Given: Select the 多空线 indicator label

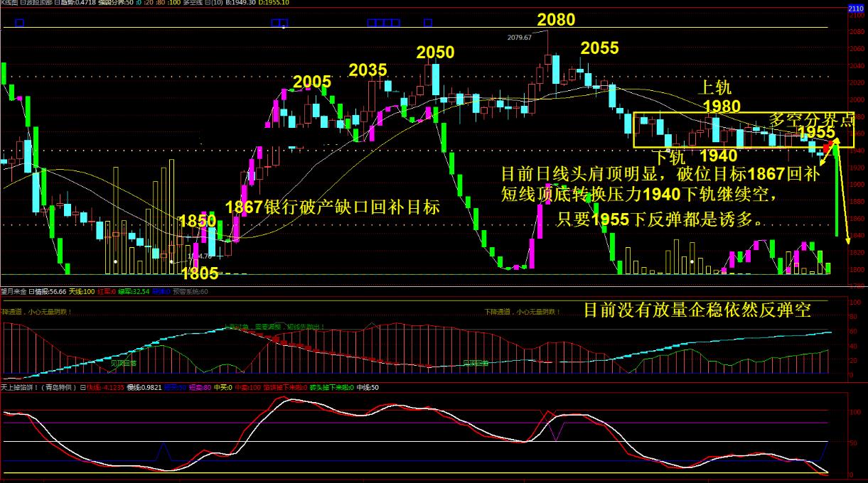Looking at the screenshot, I should [x=193, y=4].
